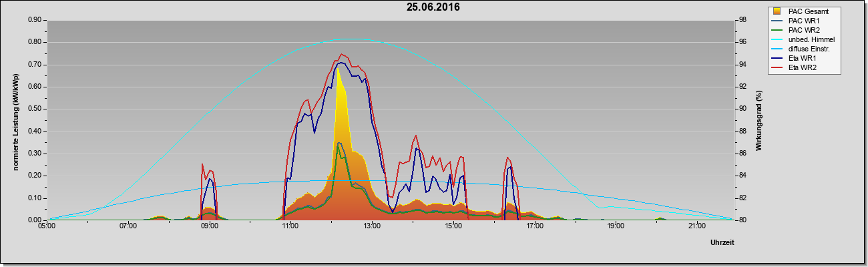The image size is (868, 267).
Task: Click the green PAC WR2 legend line
Action: click(778, 31)
